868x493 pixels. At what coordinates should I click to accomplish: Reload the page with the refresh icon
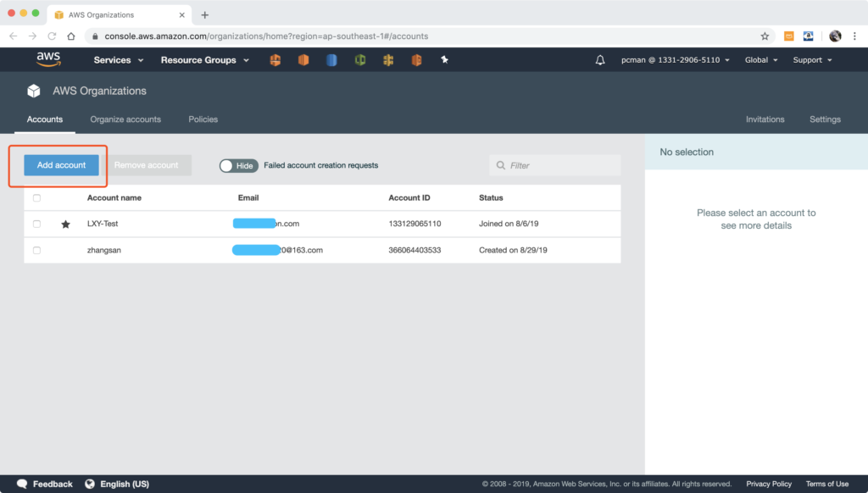click(52, 36)
